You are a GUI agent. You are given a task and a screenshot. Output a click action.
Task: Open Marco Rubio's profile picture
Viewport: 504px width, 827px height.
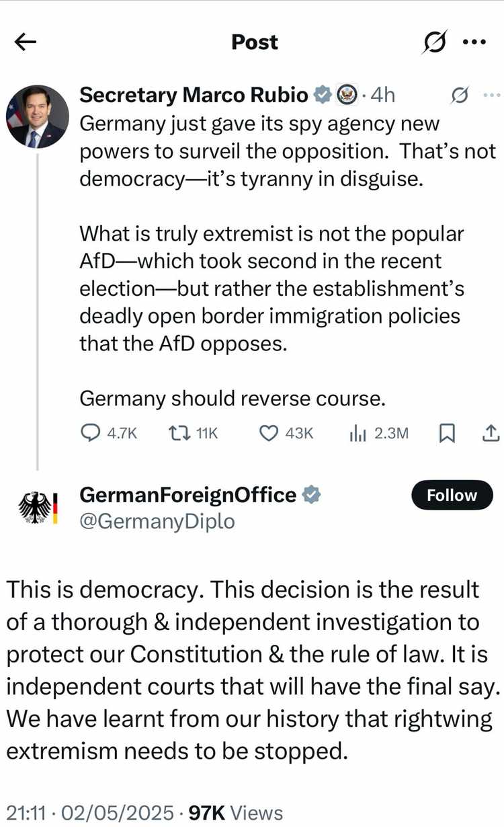click(x=38, y=116)
